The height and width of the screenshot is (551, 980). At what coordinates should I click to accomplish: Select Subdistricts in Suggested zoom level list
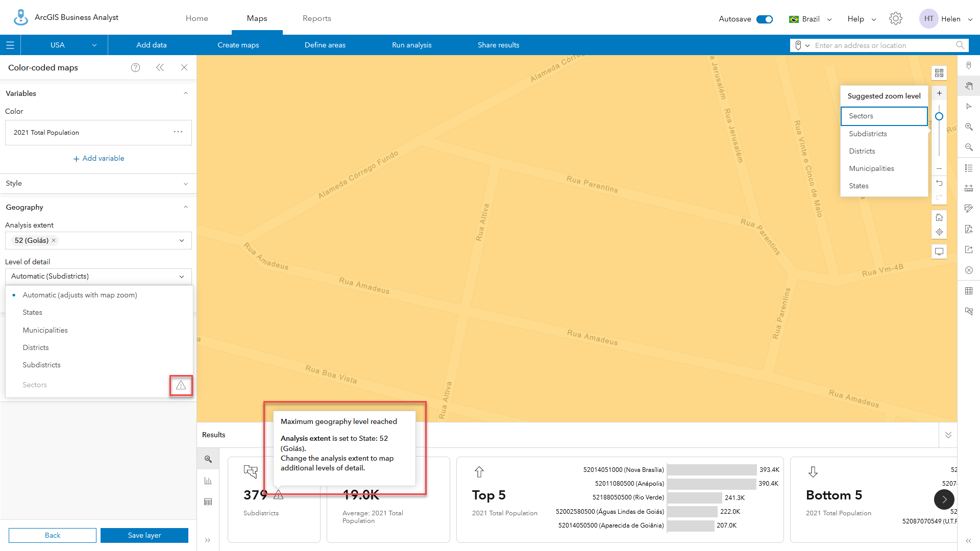[x=868, y=134]
